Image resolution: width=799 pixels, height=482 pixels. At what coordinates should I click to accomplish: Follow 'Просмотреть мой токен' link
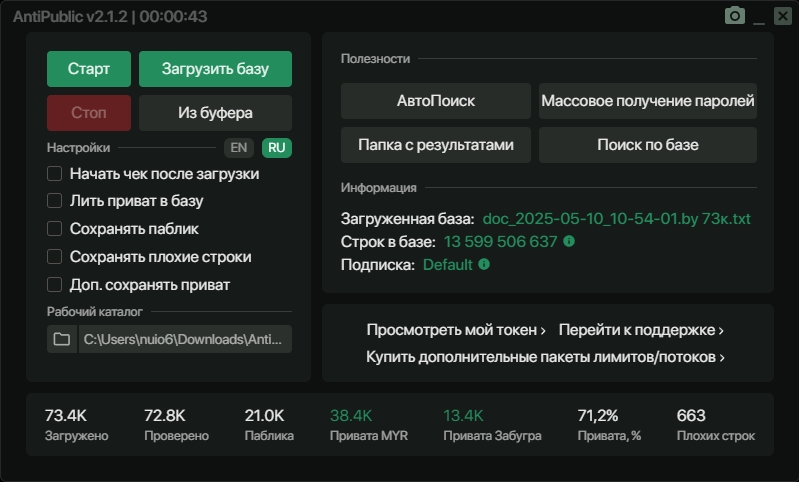click(x=456, y=330)
